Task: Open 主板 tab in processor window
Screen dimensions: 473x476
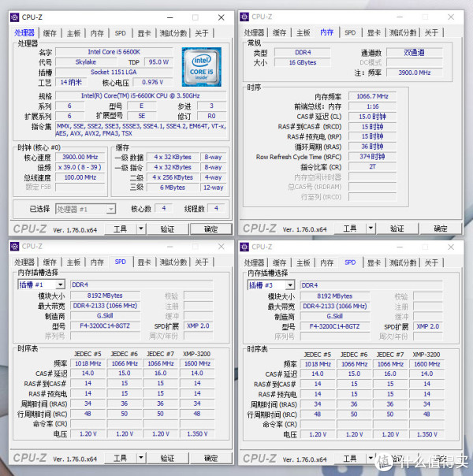Action: [x=73, y=33]
